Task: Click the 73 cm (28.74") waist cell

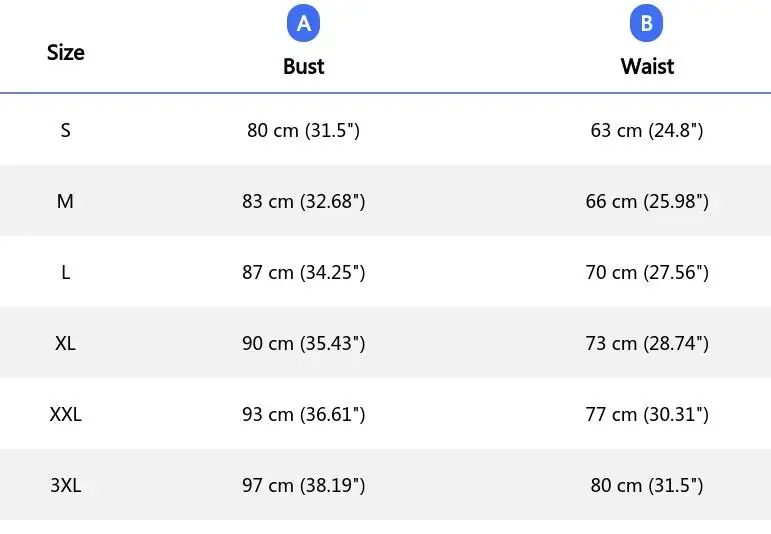Action: pyautogui.click(x=647, y=343)
